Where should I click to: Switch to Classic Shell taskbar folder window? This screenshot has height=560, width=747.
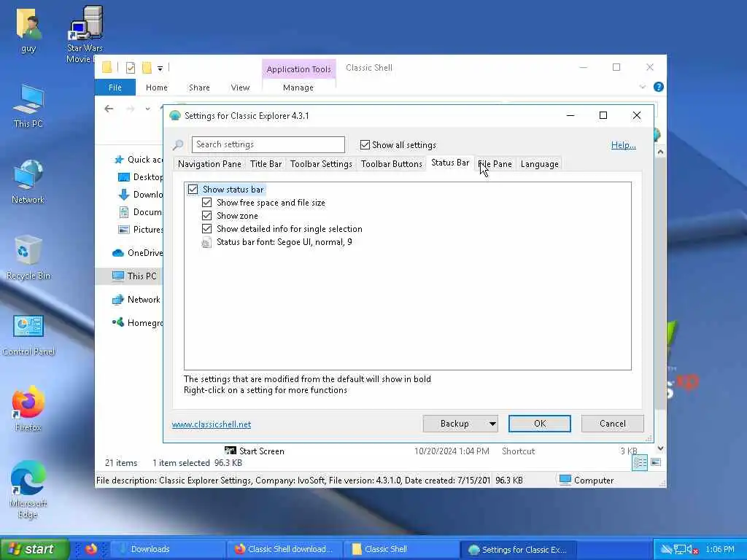pyautogui.click(x=401, y=549)
